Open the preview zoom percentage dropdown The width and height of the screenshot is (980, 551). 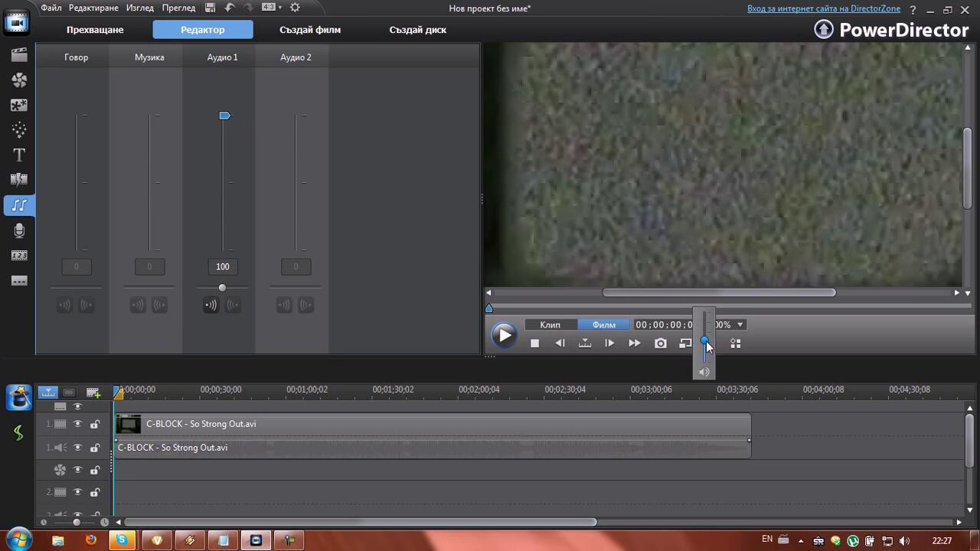[x=740, y=325]
